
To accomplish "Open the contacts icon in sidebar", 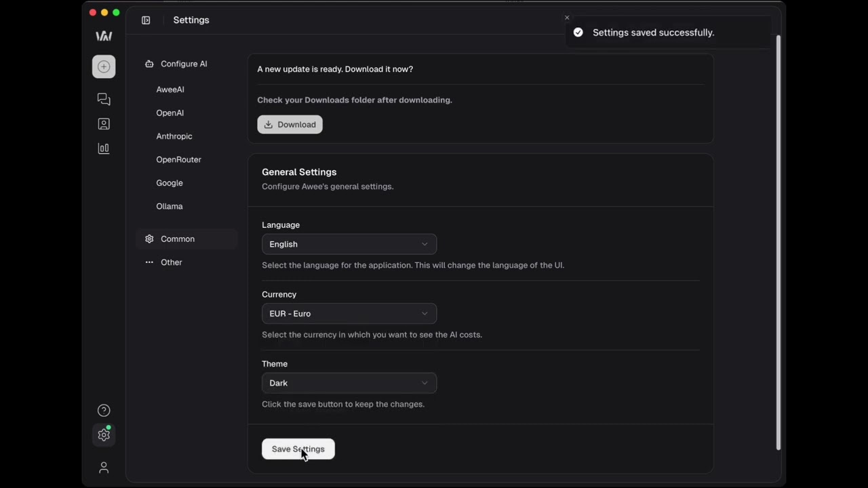I will point(104,124).
